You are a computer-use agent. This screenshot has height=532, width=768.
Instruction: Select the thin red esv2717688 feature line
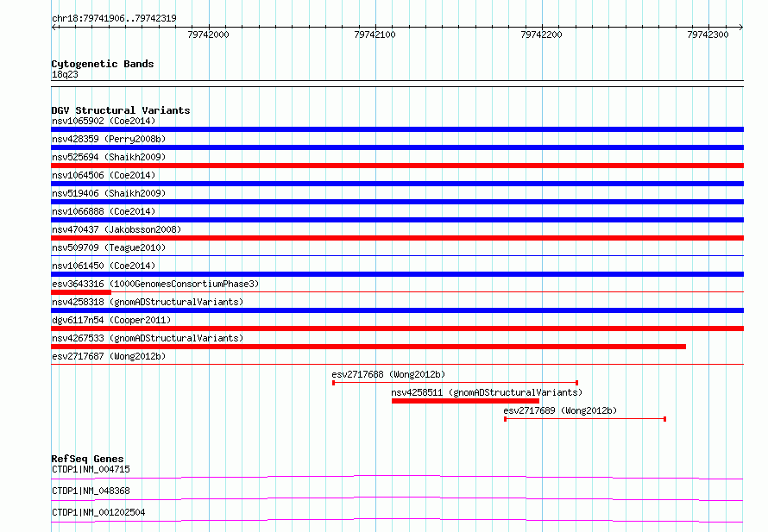[455, 383]
